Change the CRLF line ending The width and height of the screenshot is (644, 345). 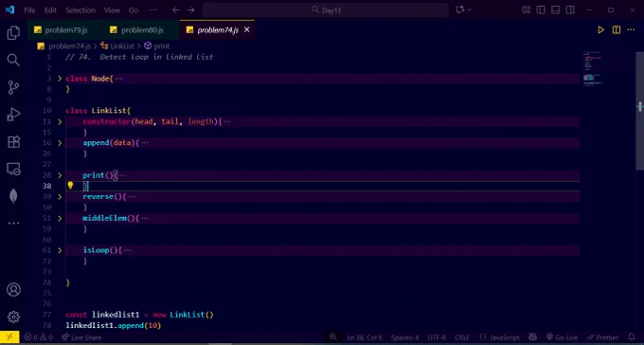(462, 337)
